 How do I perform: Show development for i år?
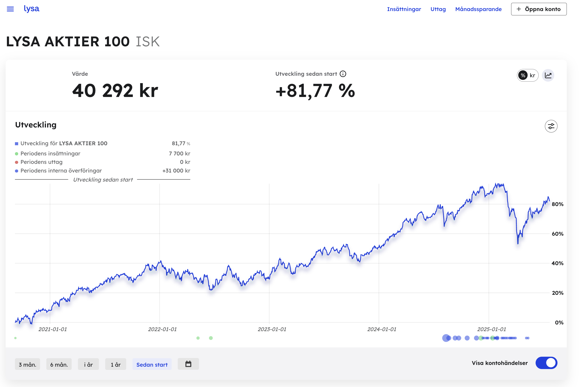click(x=89, y=364)
